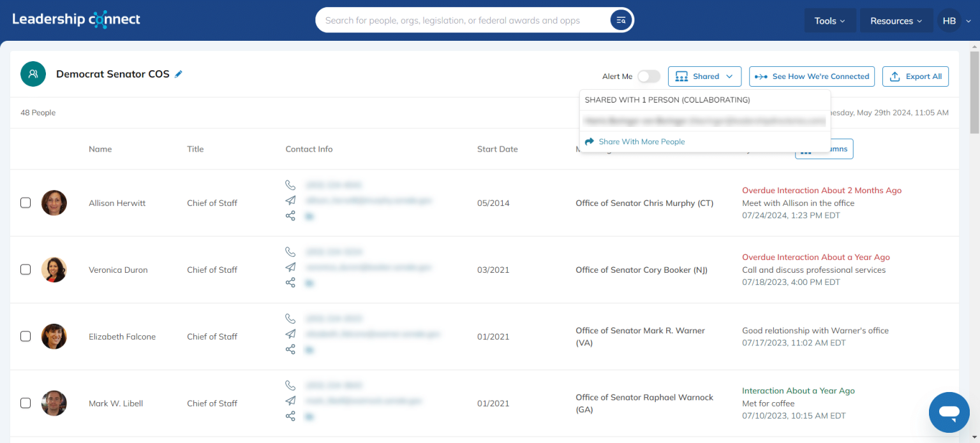Viewport: 980px width, 443px height.
Task: Toggle the Alert Me switch
Action: [x=648, y=76]
